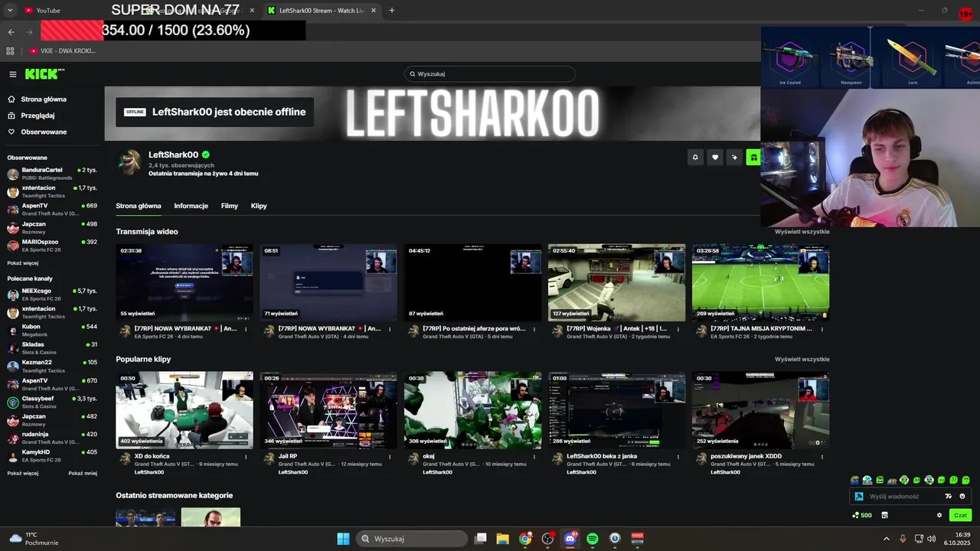Open Kubon recommended channel
This screenshot has width=980, height=551.
click(x=52, y=331)
